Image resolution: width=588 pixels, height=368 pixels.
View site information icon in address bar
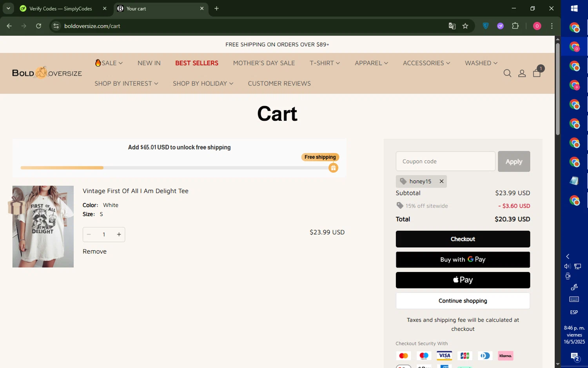56,26
